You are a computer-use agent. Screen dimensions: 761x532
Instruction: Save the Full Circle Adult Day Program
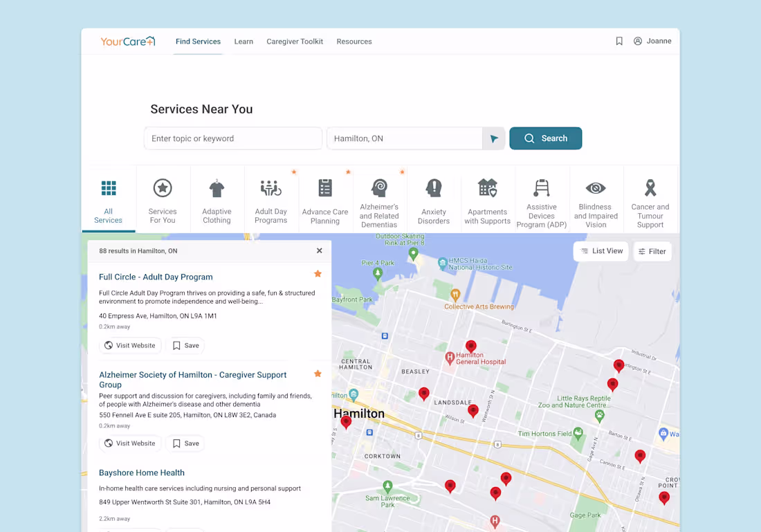tap(185, 345)
